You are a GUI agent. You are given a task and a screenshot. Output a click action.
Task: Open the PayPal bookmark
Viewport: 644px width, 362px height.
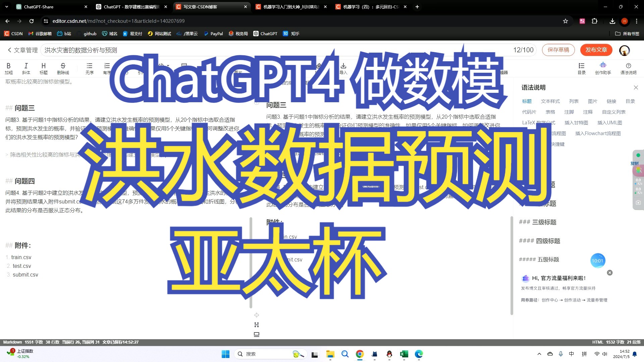[x=213, y=34]
